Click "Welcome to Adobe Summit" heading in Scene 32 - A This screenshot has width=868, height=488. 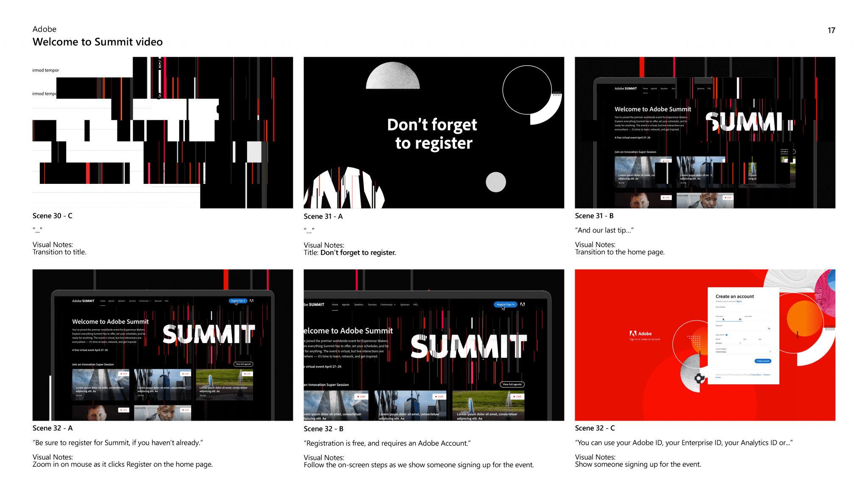(x=110, y=322)
